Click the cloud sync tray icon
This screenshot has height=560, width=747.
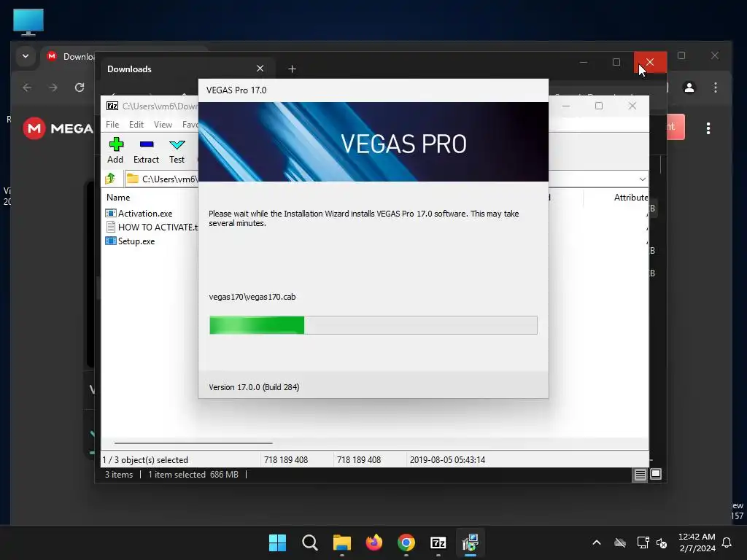[x=620, y=542]
